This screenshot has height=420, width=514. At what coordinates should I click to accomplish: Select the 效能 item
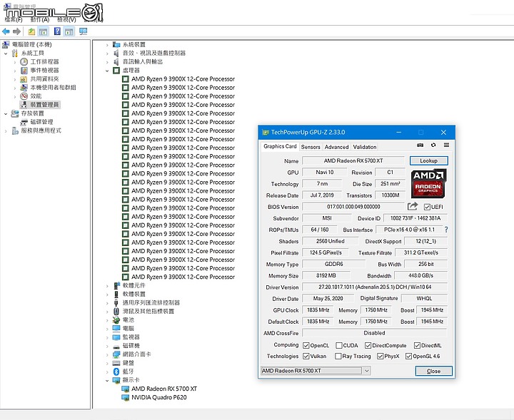click(x=36, y=96)
